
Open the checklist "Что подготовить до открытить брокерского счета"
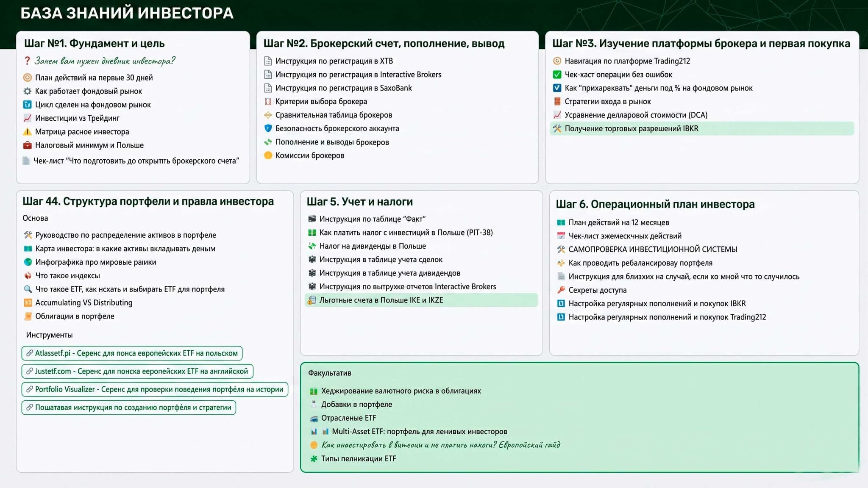tap(136, 161)
